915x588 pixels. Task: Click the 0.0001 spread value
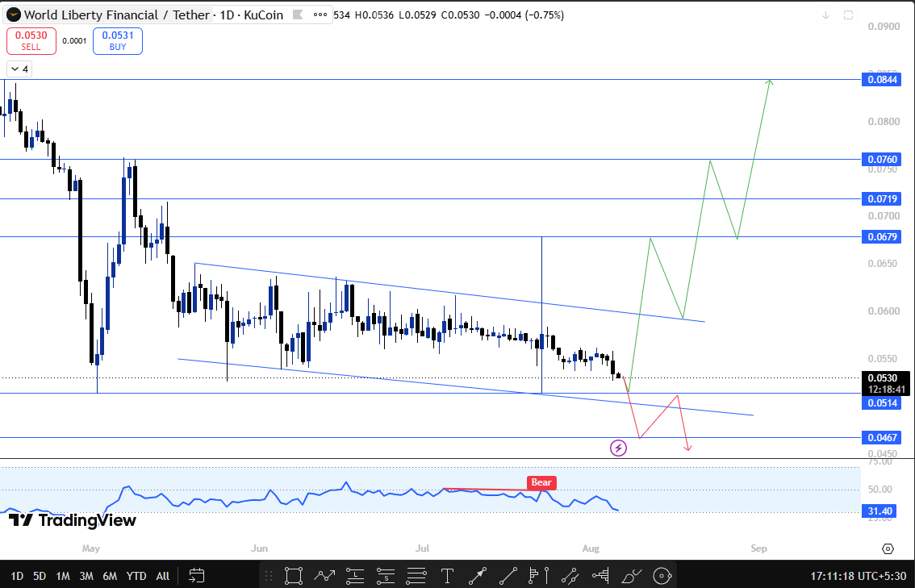75,41
